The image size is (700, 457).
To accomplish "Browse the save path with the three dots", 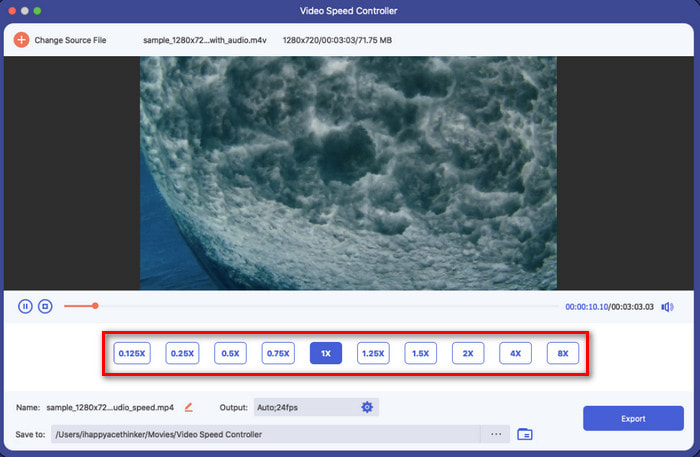I will click(496, 434).
